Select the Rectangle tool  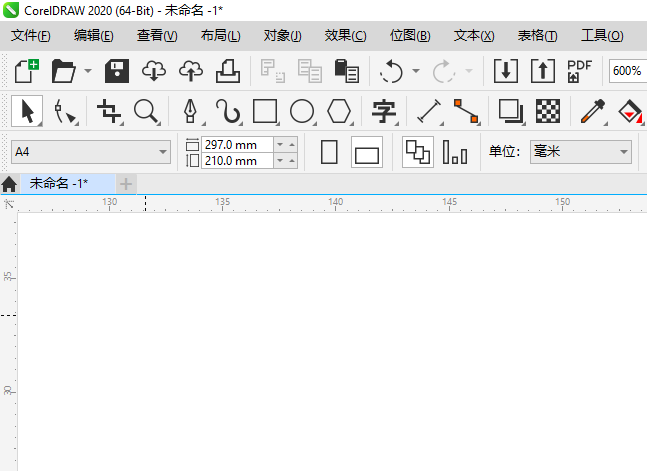click(265, 111)
